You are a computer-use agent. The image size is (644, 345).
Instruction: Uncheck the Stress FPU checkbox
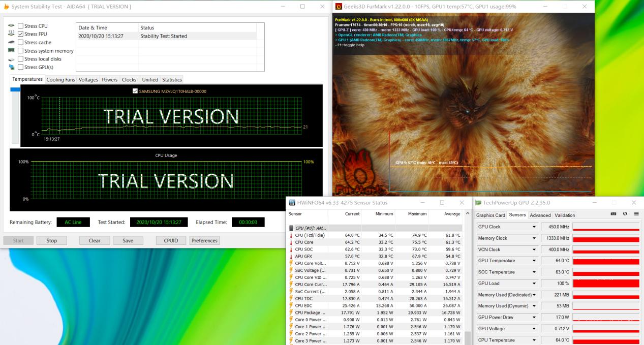point(21,34)
